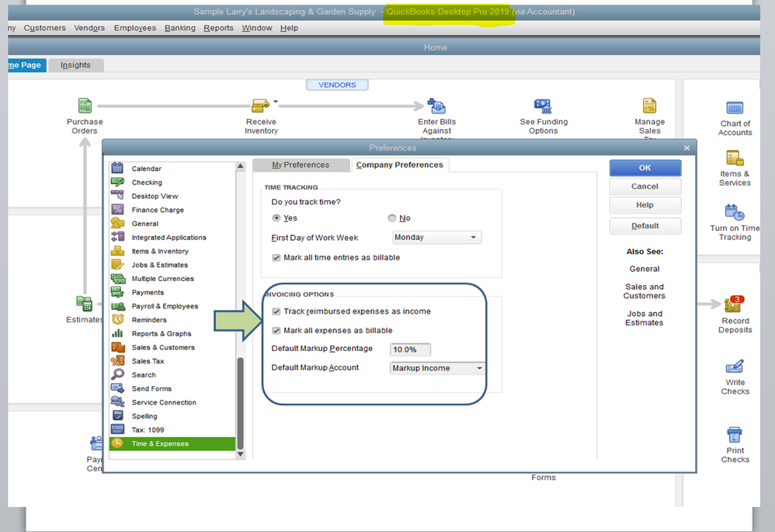Switch to My Preferences tab
The width and height of the screenshot is (775, 532).
click(301, 165)
